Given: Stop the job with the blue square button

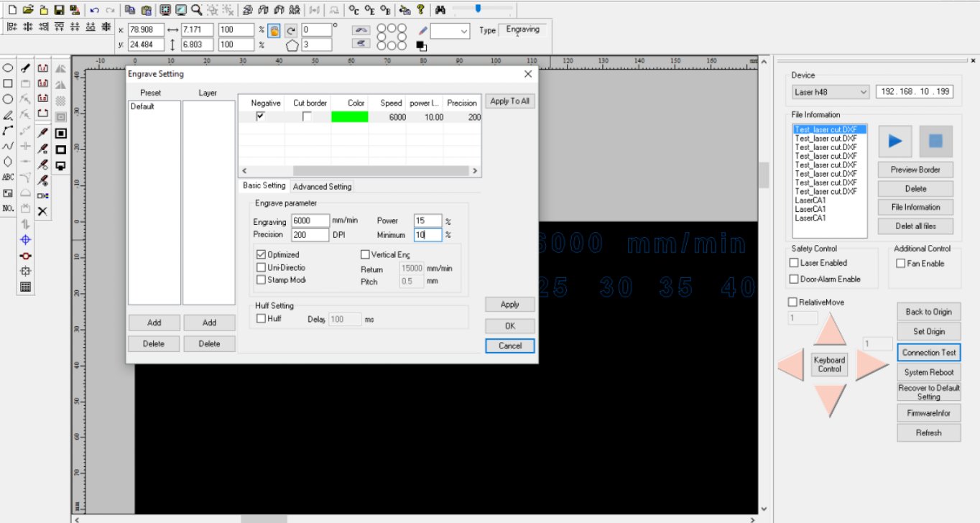Looking at the screenshot, I should tap(935, 141).
